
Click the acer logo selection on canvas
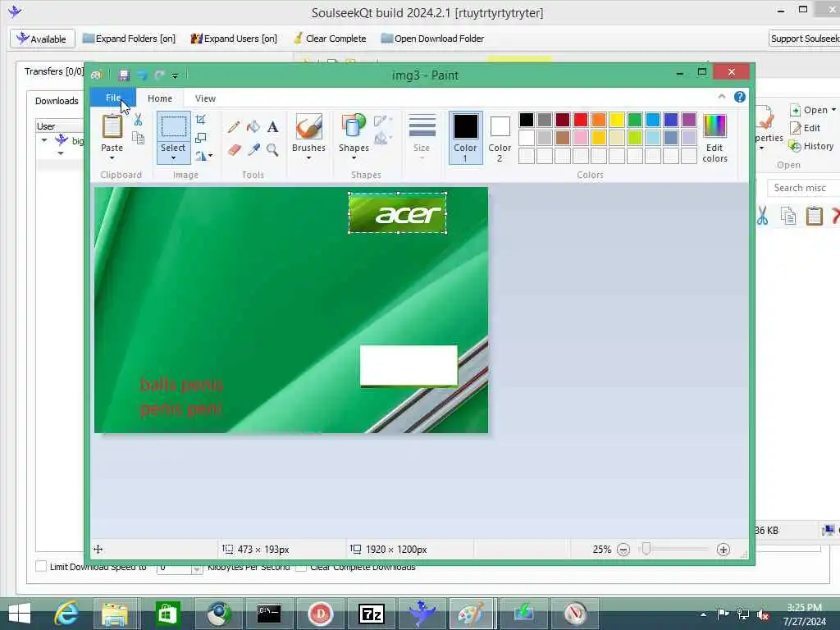[398, 213]
